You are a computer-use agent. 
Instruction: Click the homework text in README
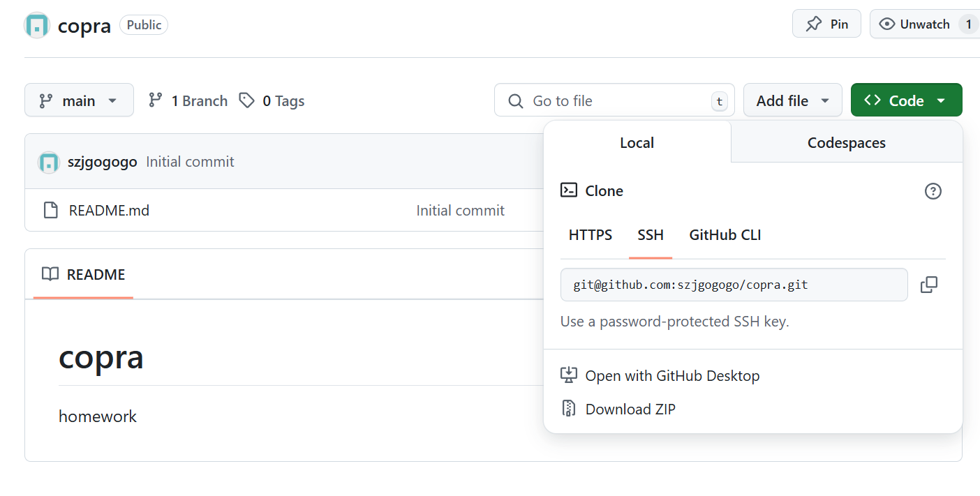[x=98, y=416]
